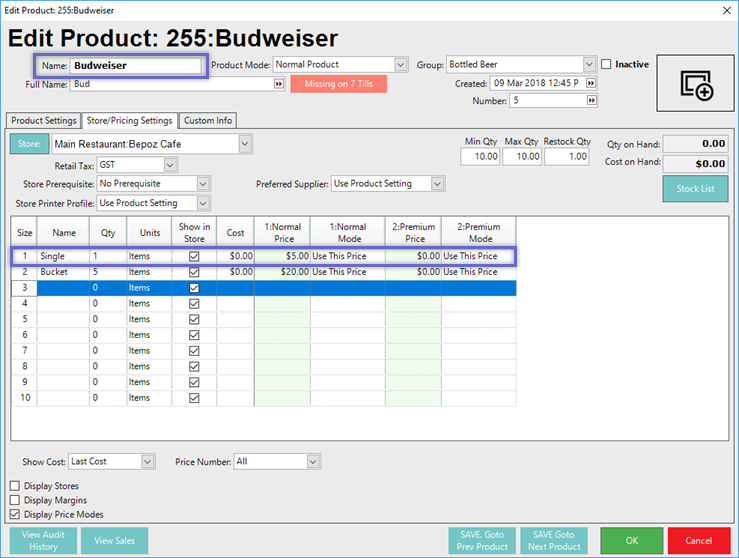Click the Stock List button
Screen dimensions: 739x558
695,188
